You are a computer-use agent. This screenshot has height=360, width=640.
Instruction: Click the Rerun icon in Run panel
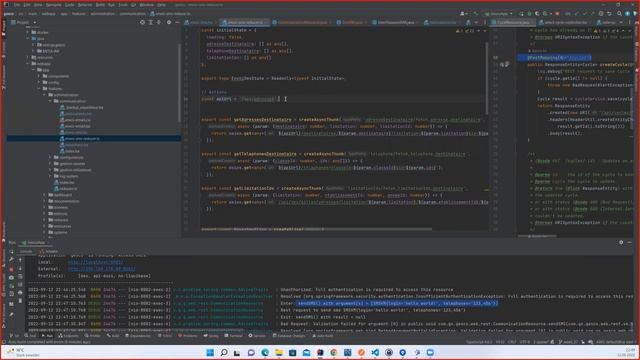[11, 251]
